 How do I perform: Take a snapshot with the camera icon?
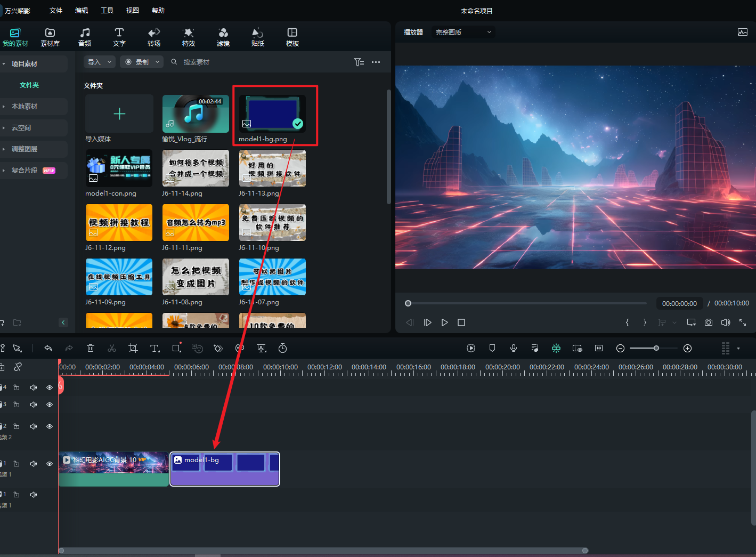coord(709,322)
